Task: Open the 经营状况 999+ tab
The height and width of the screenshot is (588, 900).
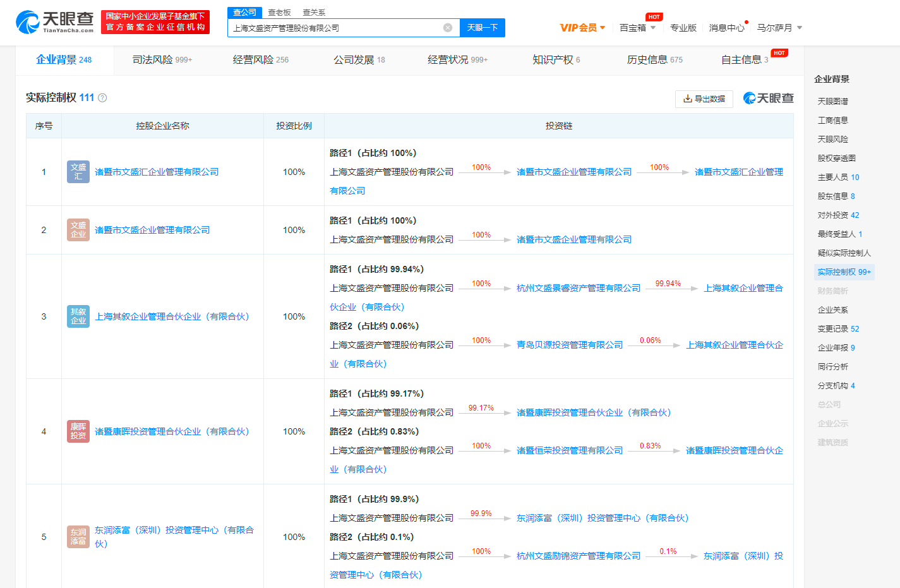Action: (458, 60)
